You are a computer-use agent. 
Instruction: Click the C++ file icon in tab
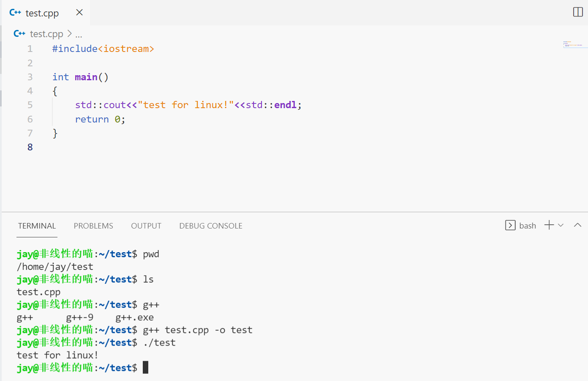tap(15, 13)
